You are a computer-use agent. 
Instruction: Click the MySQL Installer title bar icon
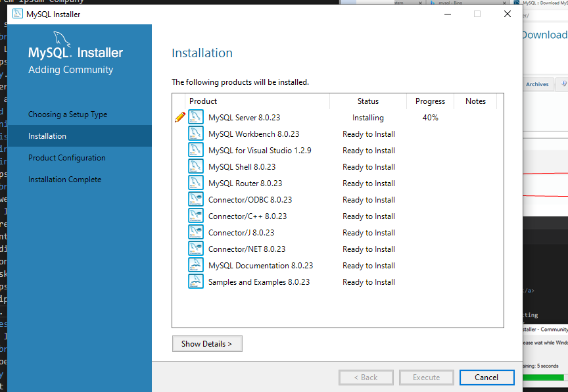pyautogui.click(x=17, y=14)
